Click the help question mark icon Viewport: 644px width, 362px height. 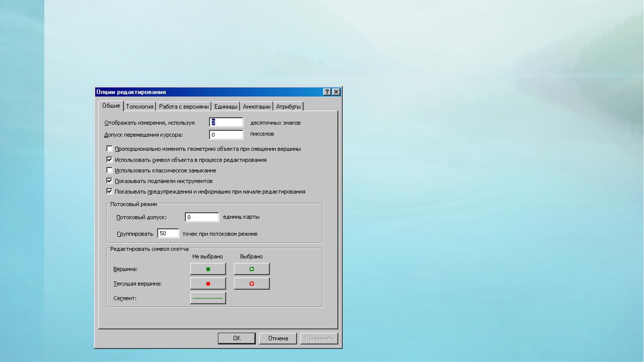pyautogui.click(x=327, y=92)
